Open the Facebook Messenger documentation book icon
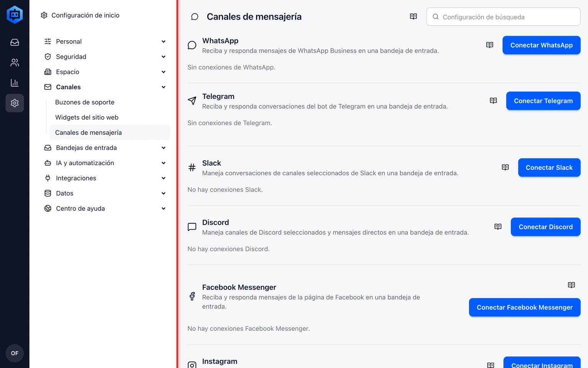Image resolution: width=588 pixels, height=368 pixels. [x=572, y=285]
